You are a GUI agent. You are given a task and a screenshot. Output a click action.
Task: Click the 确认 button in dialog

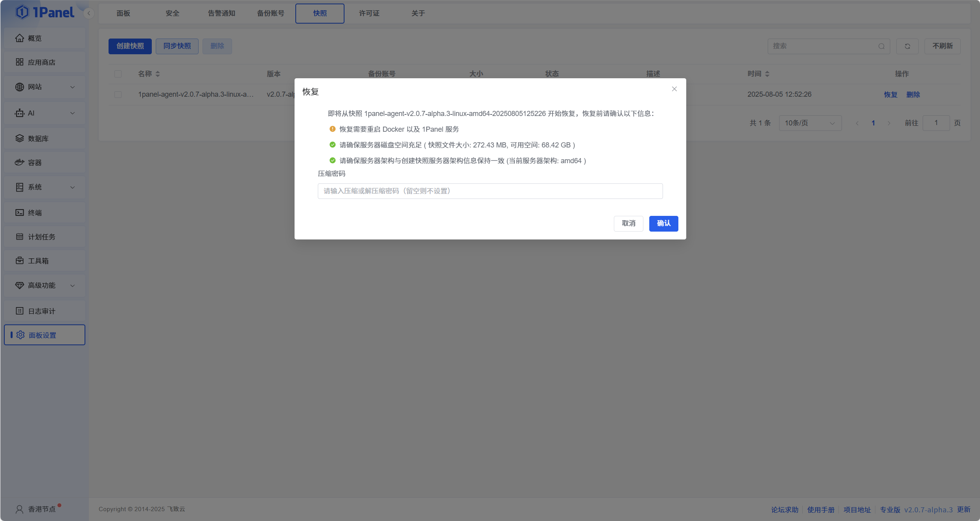(663, 223)
